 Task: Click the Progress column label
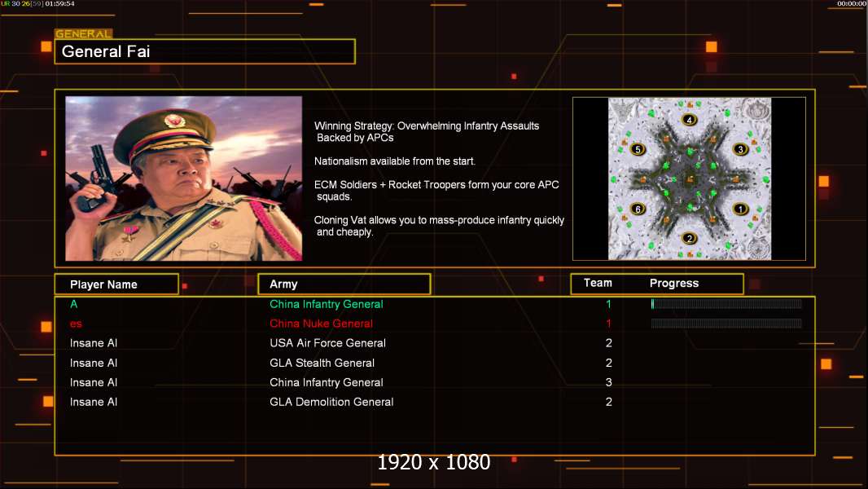click(673, 284)
